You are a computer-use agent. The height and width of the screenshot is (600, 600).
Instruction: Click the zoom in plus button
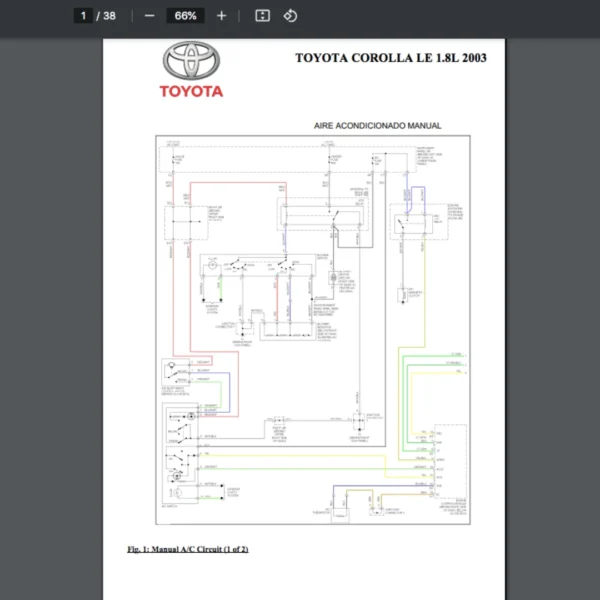221,16
